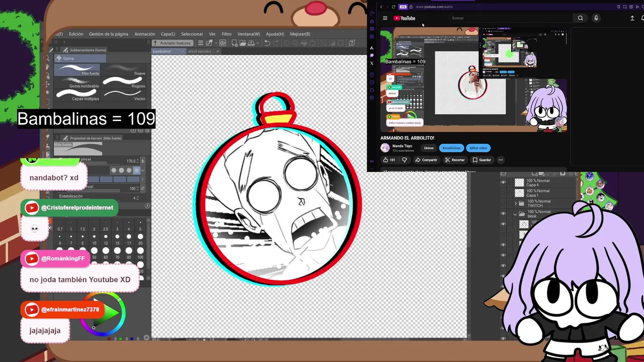Click the Undo arrow in command bar
Viewport: 644px width, 362px height.
click(267, 43)
